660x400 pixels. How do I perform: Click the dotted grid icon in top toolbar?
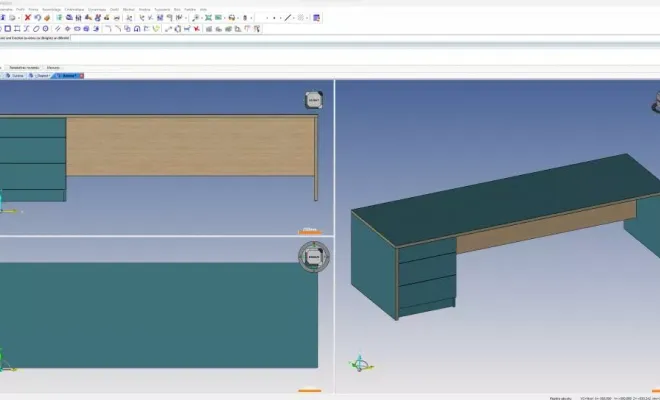pyautogui.click(x=301, y=18)
